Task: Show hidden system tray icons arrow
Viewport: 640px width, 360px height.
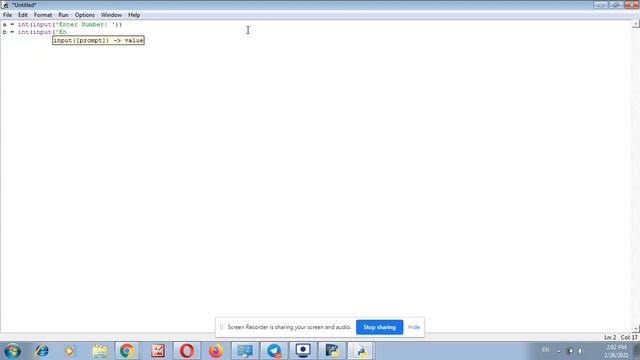Action: pos(559,351)
